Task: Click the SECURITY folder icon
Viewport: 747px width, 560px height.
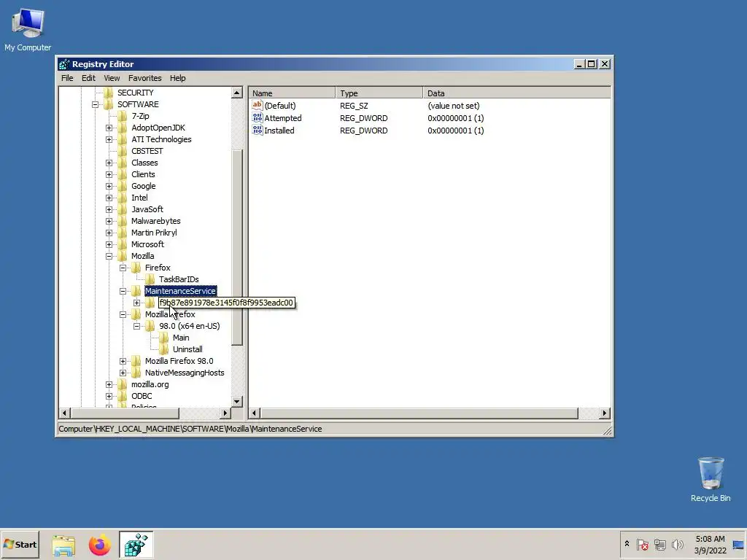Action: [109, 93]
